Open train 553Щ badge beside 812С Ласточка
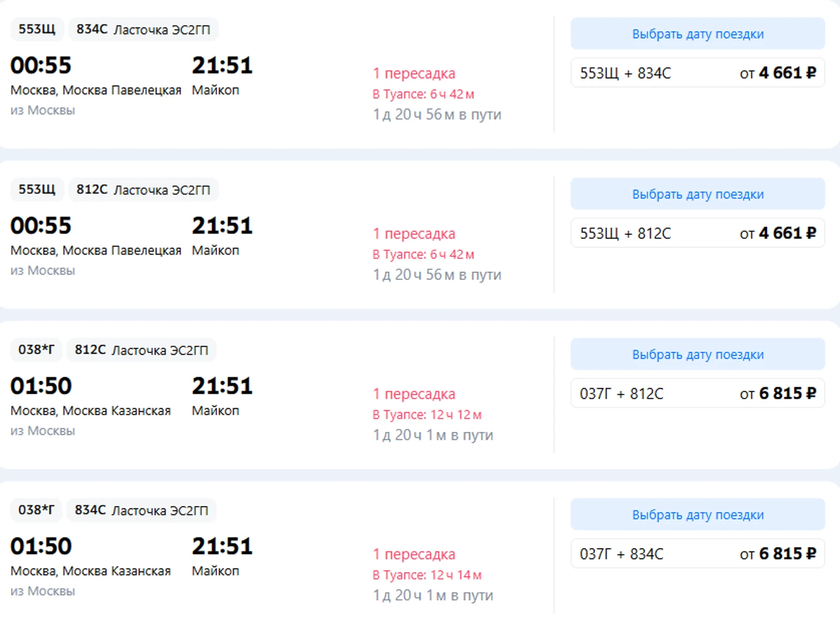 (37, 190)
